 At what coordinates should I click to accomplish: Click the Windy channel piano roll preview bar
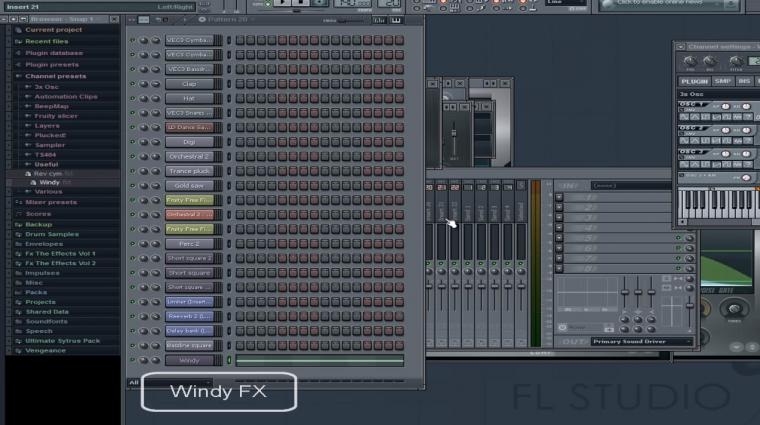pyautogui.click(x=319, y=360)
